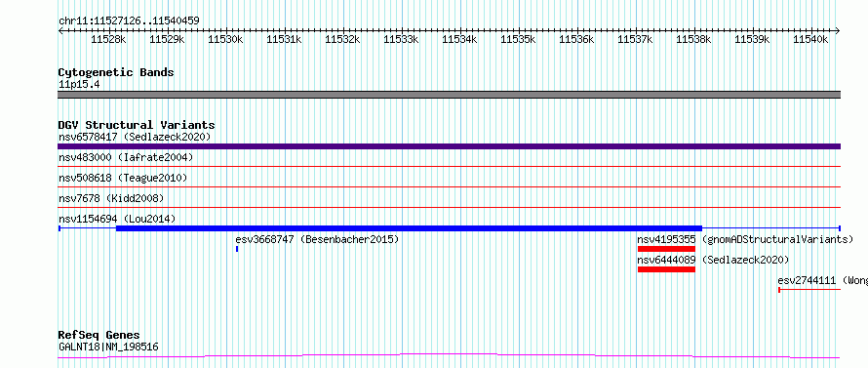This screenshot has height=368, width=868.
Task: Open nsv7678 (Kidd2008) variant entry
Action: coord(111,198)
